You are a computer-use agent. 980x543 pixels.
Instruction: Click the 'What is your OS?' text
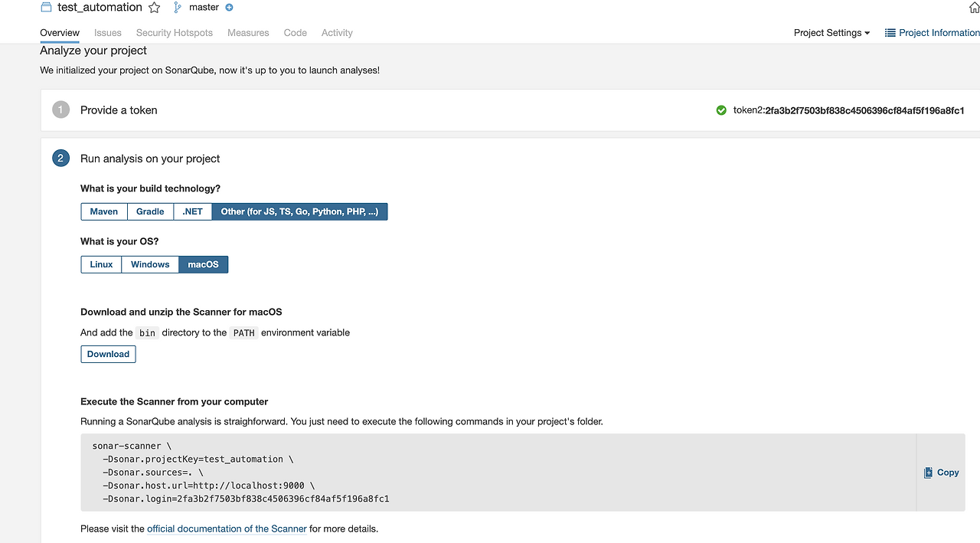(119, 241)
